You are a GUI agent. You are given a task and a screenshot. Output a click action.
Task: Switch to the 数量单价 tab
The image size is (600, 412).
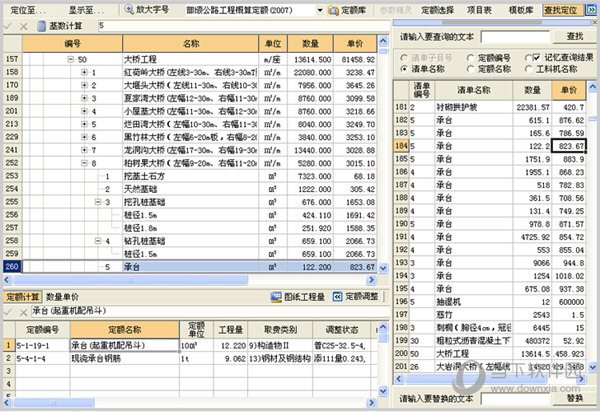coord(62,297)
